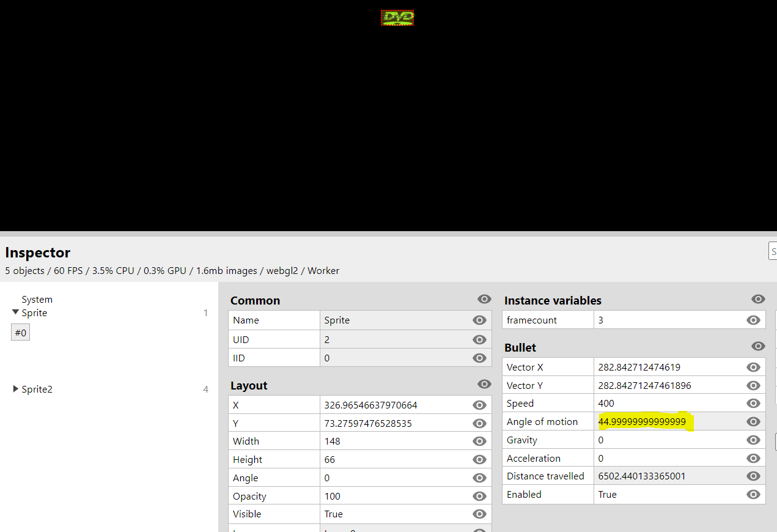Click the Name value Sprite
The height and width of the screenshot is (532, 777).
click(x=337, y=320)
